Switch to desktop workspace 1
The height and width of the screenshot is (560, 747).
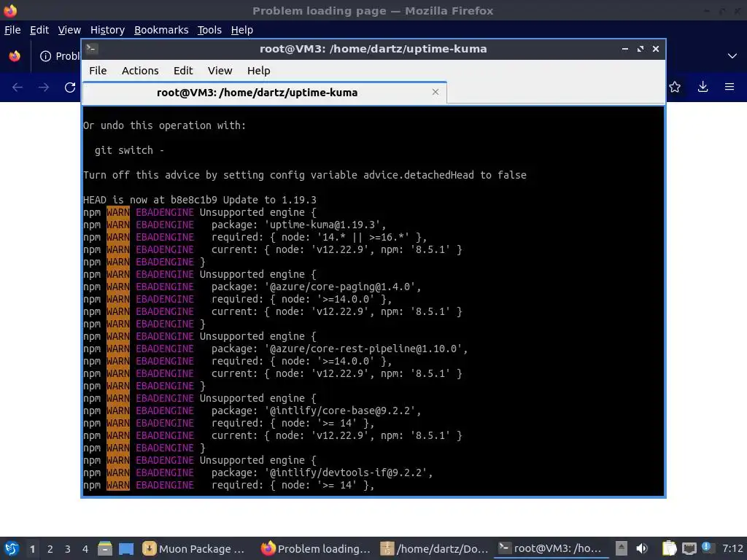tap(32, 549)
